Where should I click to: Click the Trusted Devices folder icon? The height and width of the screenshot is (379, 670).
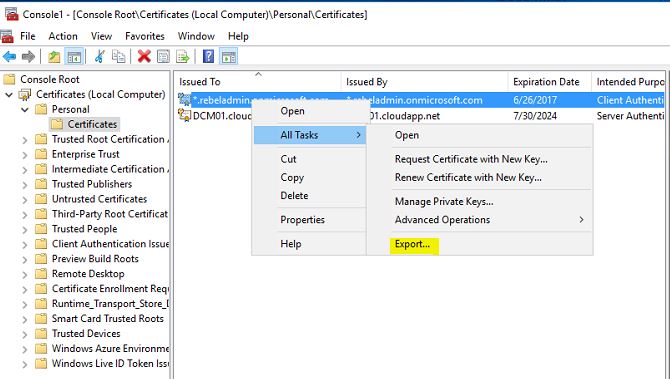(41, 334)
